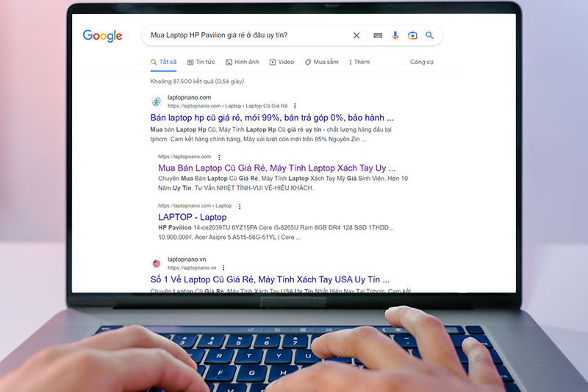
Task: Start voice search with microphone icon
Action: click(x=395, y=35)
